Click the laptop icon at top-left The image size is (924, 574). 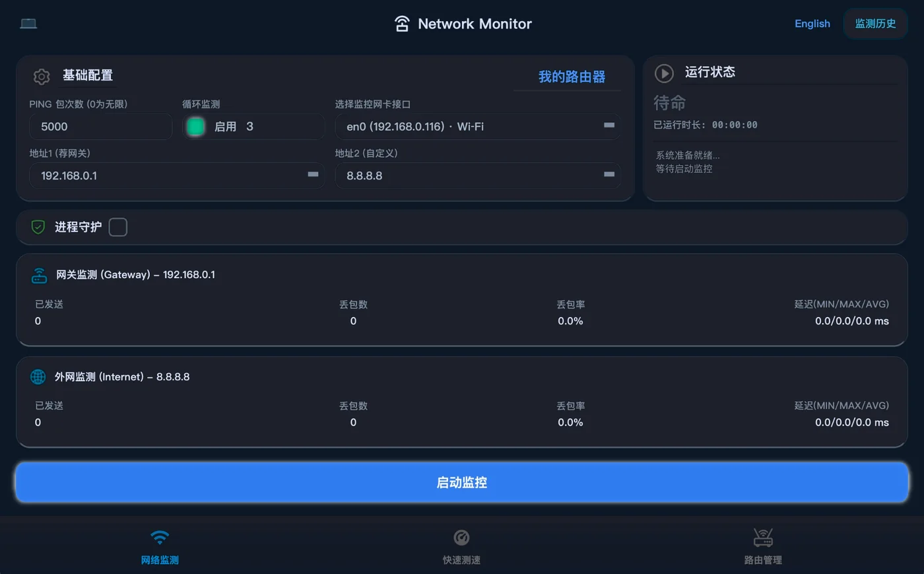(28, 23)
